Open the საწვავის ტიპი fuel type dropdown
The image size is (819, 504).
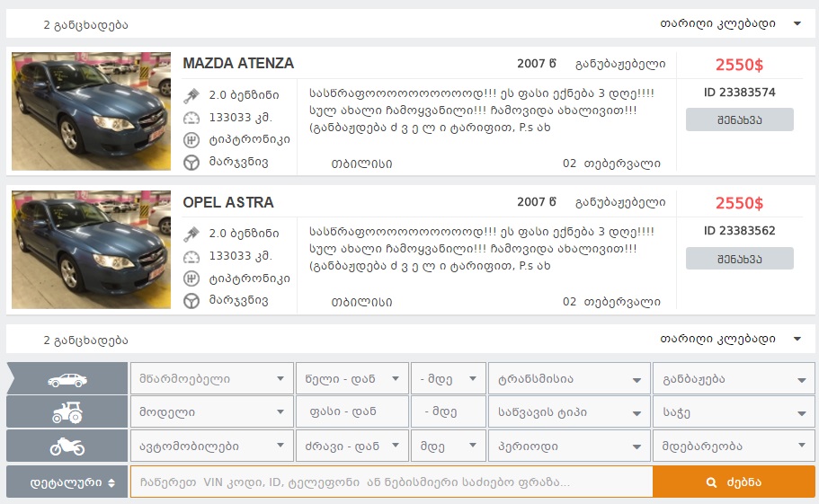pos(569,412)
